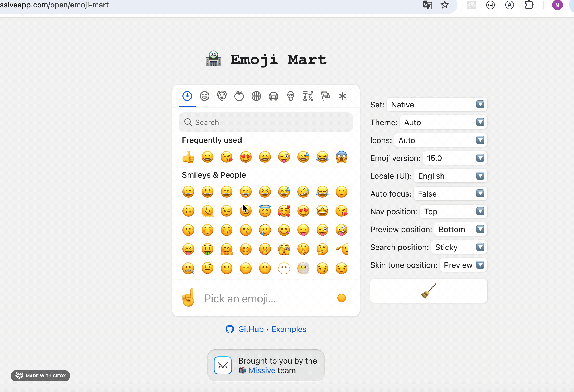
Task: Visit the Examples link
Action: [289, 329]
